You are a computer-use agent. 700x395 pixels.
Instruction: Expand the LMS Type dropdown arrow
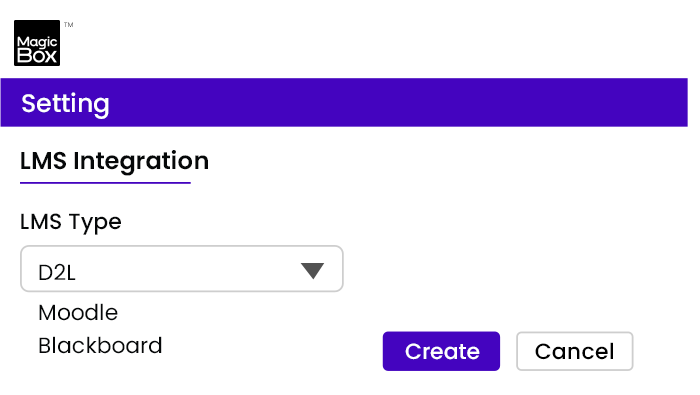[x=312, y=270]
